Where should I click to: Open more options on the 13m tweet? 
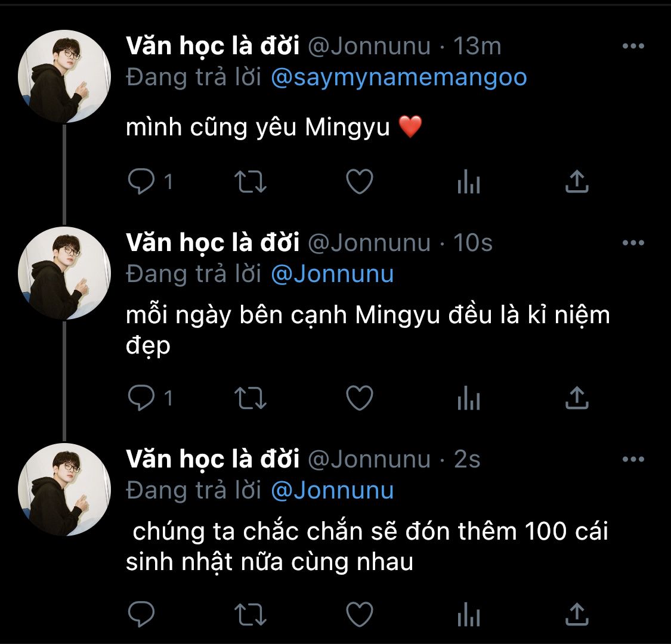click(633, 47)
